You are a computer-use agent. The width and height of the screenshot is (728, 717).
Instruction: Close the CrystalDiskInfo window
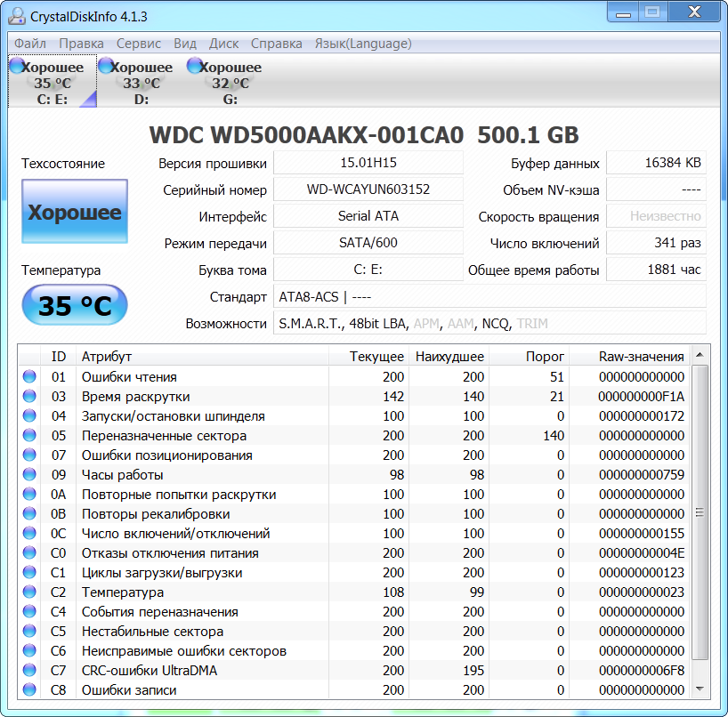(x=694, y=12)
